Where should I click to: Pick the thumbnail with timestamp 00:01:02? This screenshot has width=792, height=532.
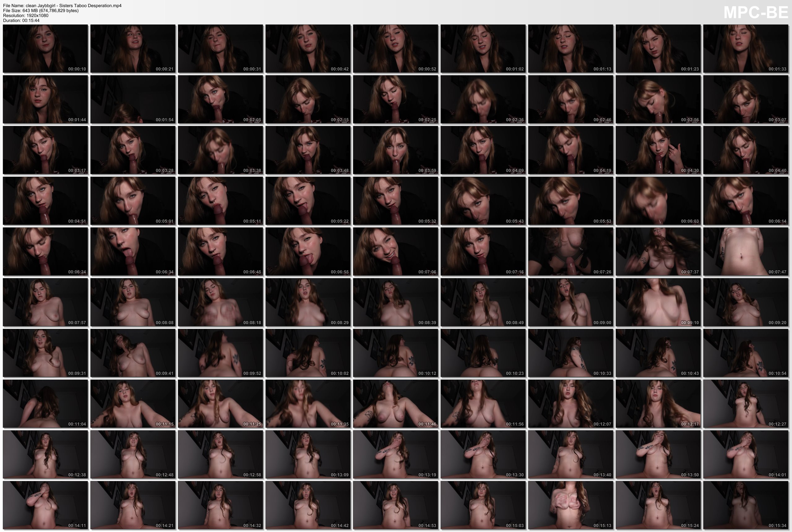tap(483, 48)
